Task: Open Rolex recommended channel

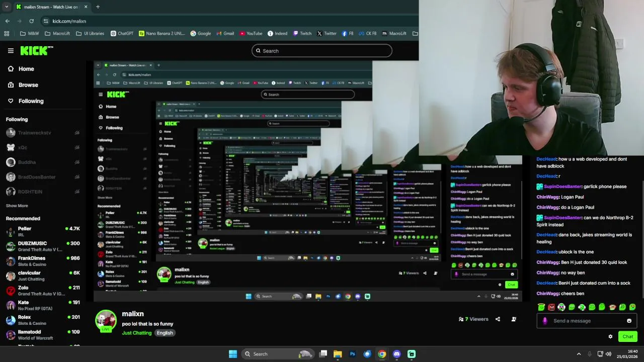Action: [43, 320]
